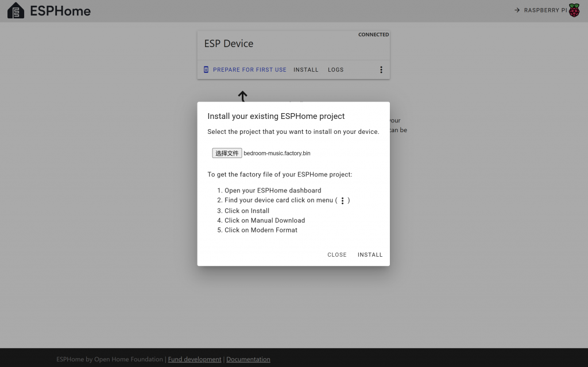Click the ESPHome house logo icon

click(x=16, y=10)
